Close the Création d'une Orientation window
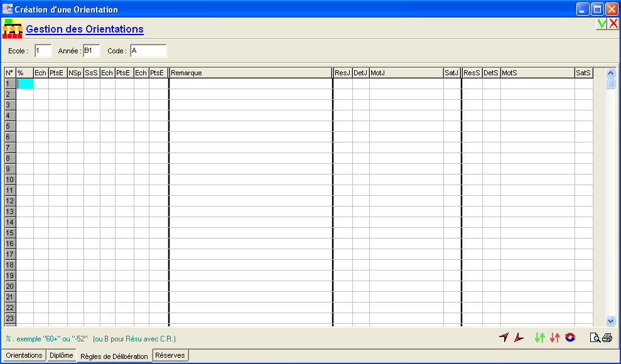The image size is (621, 364). (612, 9)
